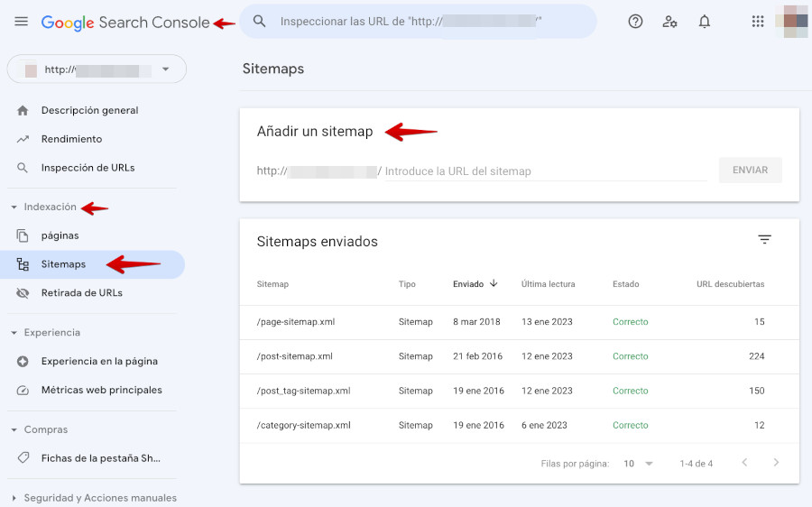
Task: Collapse the Compras section
Action: click(x=14, y=429)
